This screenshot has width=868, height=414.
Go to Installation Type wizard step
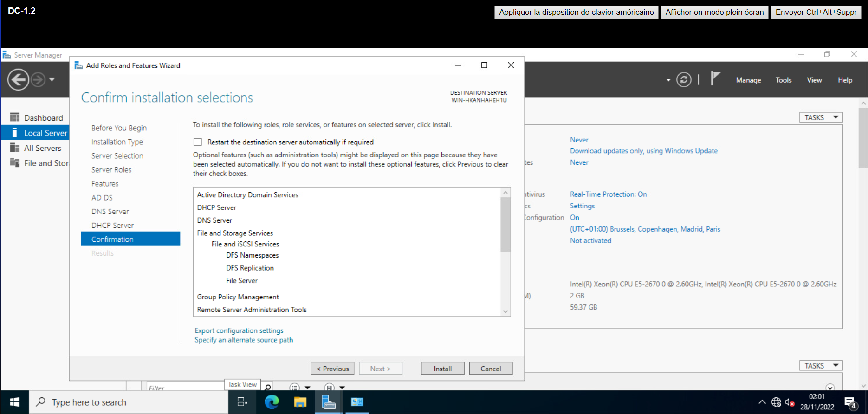coord(117,142)
